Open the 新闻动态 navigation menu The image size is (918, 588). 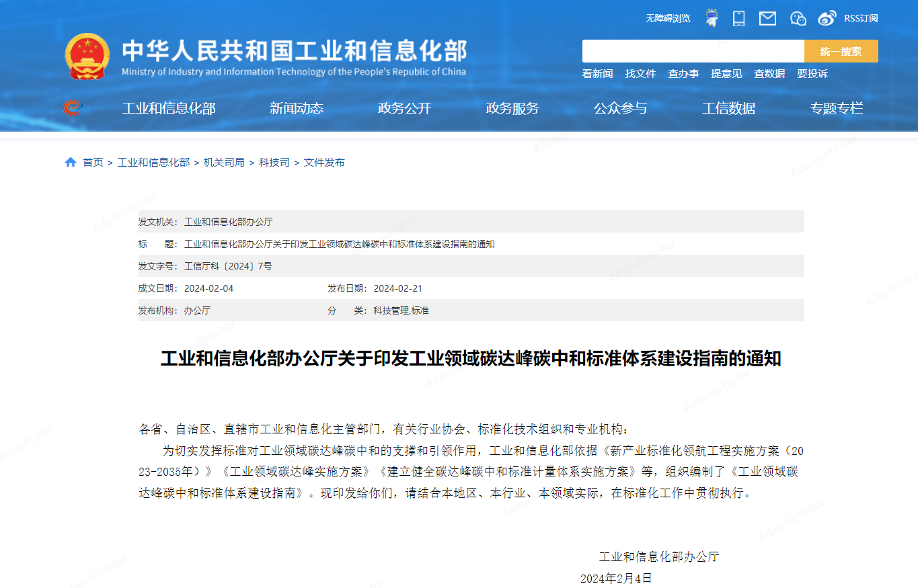pos(297,108)
